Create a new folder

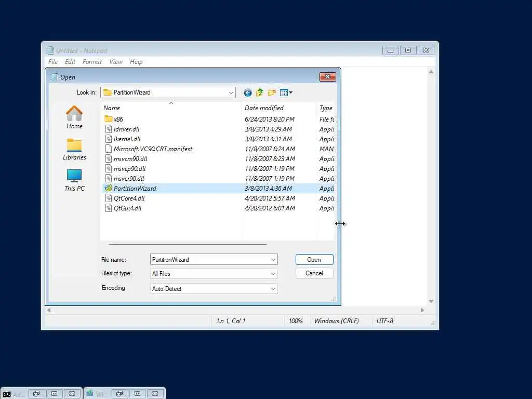click(272, 92)
